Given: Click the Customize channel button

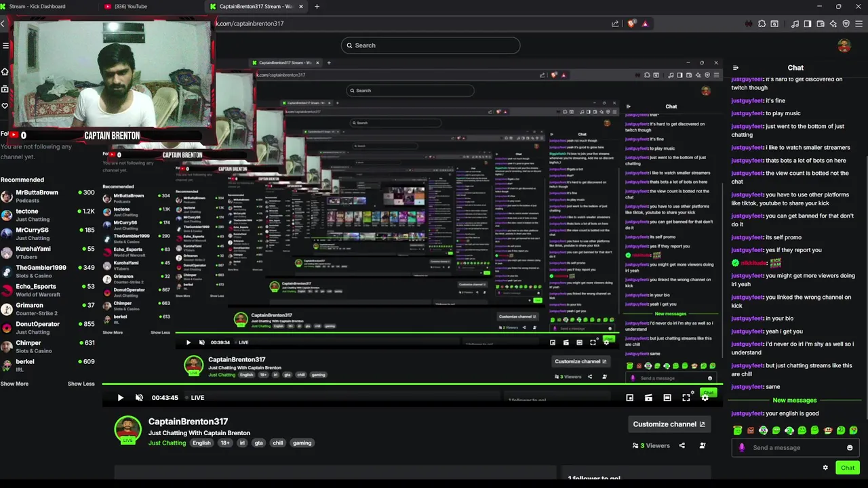Looking at the screenshot, I should [669, 424].
